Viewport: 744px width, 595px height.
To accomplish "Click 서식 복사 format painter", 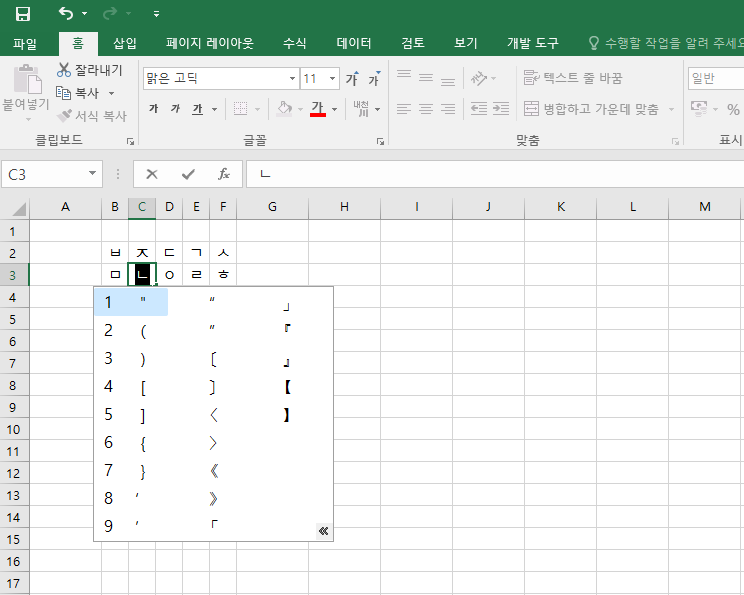I will coord(92,116).
